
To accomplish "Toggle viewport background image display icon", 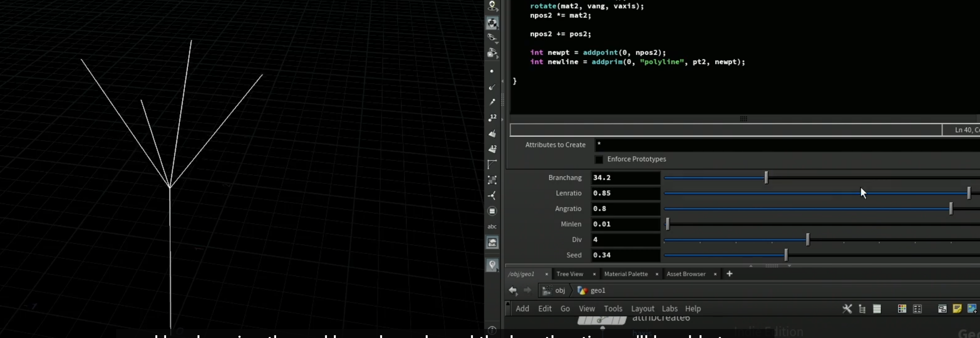I will click(492, 242).
